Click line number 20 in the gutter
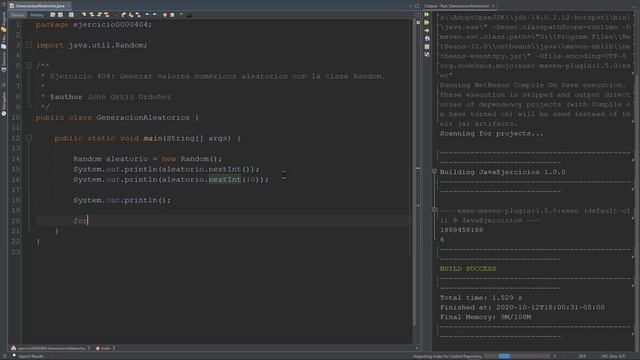This screenshot has width=640, height=360. point(15,221)
